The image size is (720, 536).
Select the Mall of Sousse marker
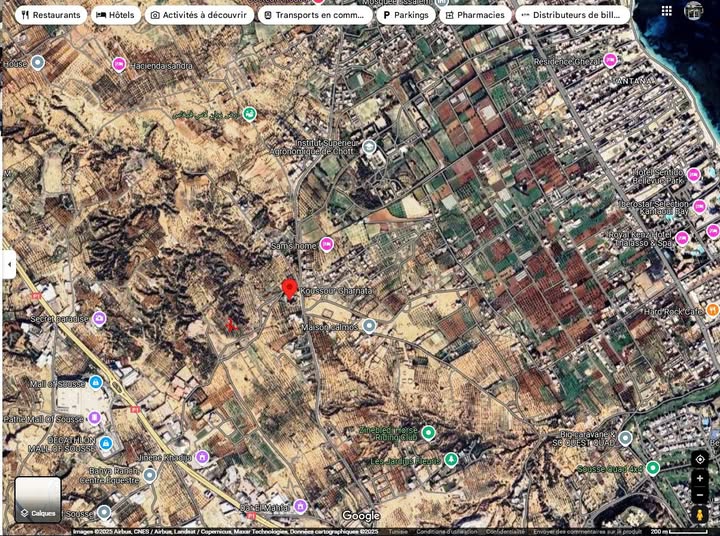click(x=95, y=383)
